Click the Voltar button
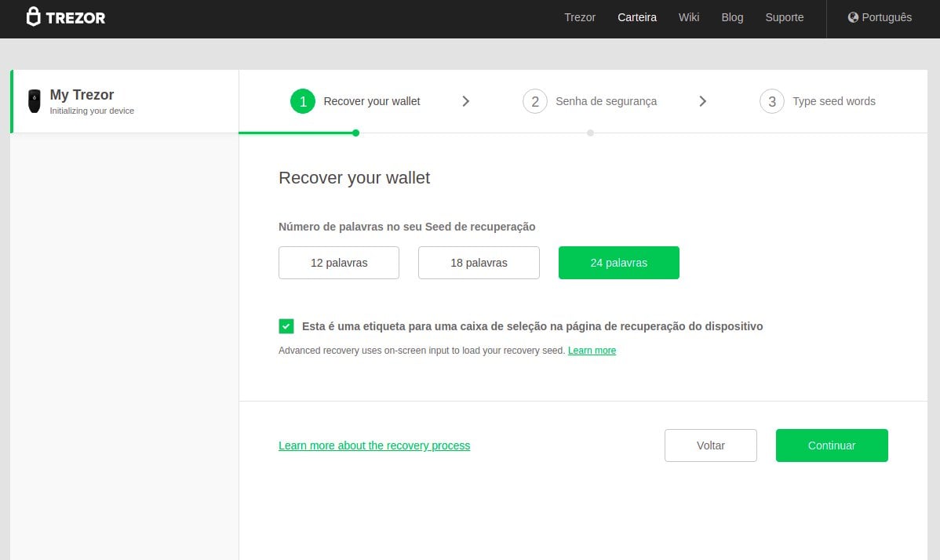This screenshot has width=940, height=560. pos(710,445)
